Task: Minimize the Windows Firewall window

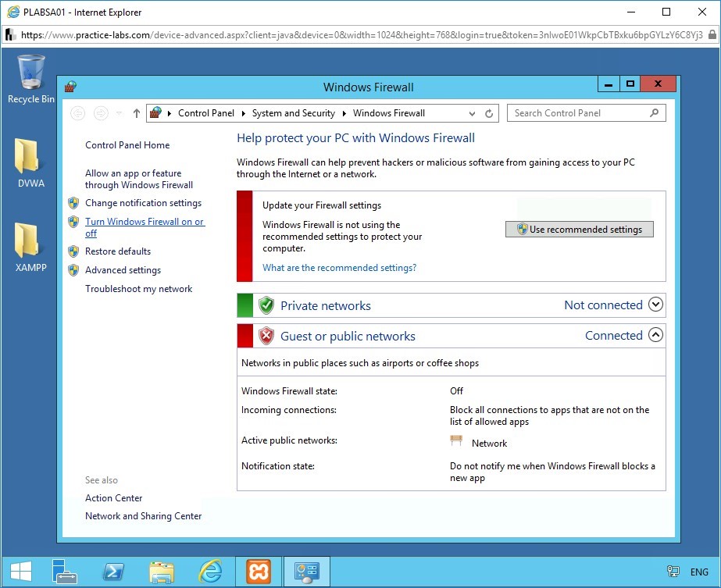Action: 609,84
